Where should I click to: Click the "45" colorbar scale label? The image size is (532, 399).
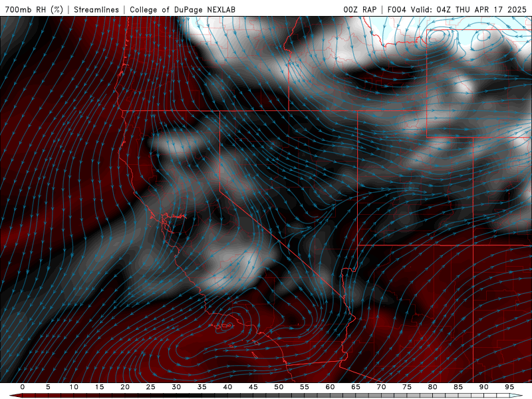point(253,387)
